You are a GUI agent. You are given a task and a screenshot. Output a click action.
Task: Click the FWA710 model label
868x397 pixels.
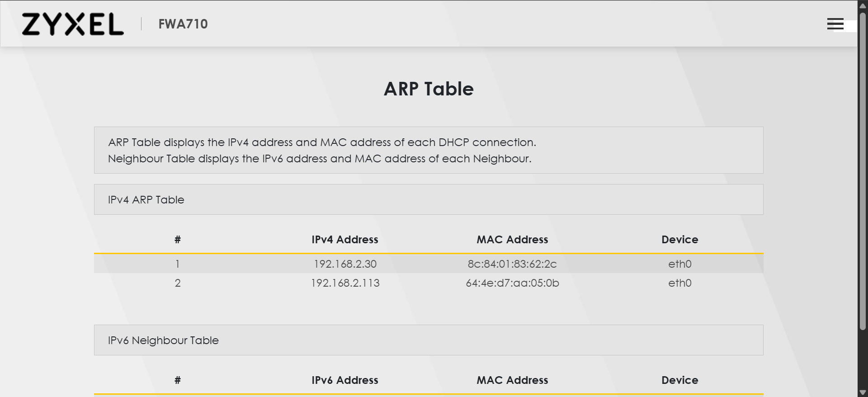click(183, 24)
